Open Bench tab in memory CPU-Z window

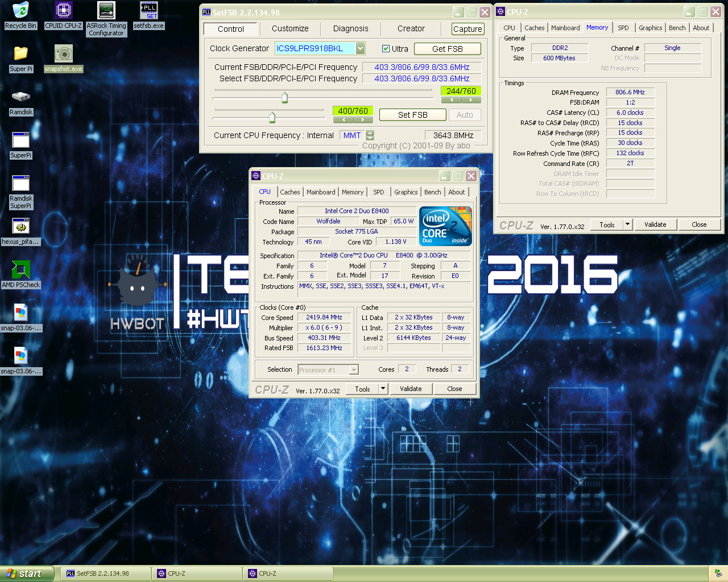tap(677, 28)
